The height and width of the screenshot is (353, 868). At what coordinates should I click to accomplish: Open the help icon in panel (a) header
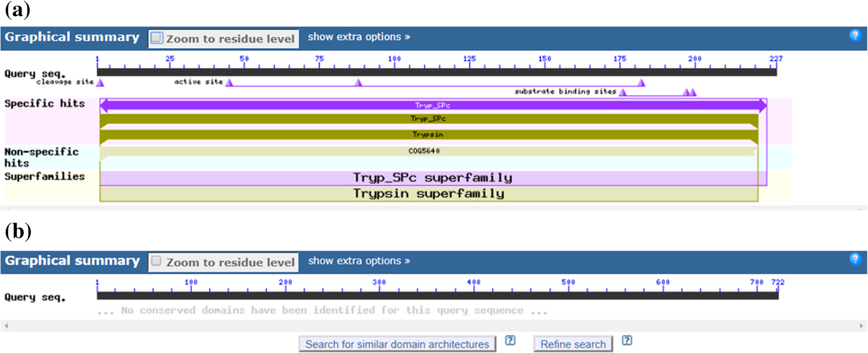855,36
